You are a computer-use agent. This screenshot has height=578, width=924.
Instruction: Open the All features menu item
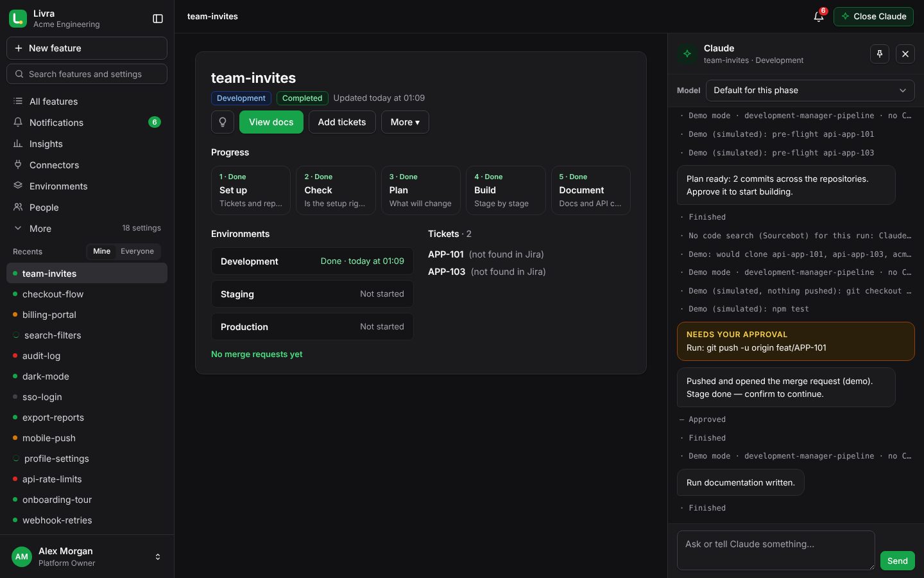(x=87, y=101)
